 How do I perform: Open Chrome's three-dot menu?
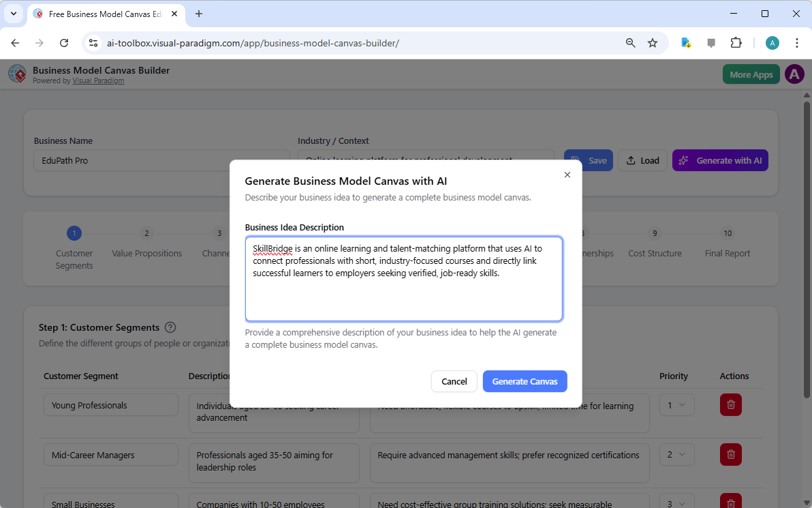click(x=796, y=43)
